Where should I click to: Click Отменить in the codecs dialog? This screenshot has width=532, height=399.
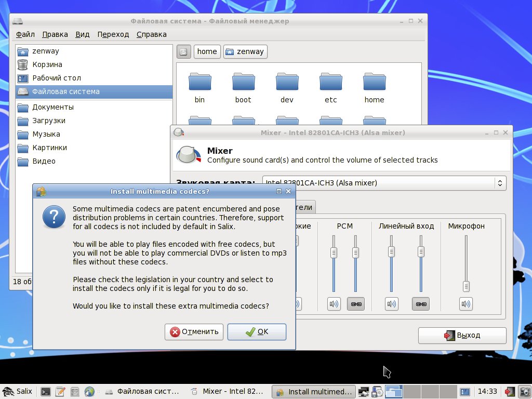pyautogui.click(x=194, y=332)
